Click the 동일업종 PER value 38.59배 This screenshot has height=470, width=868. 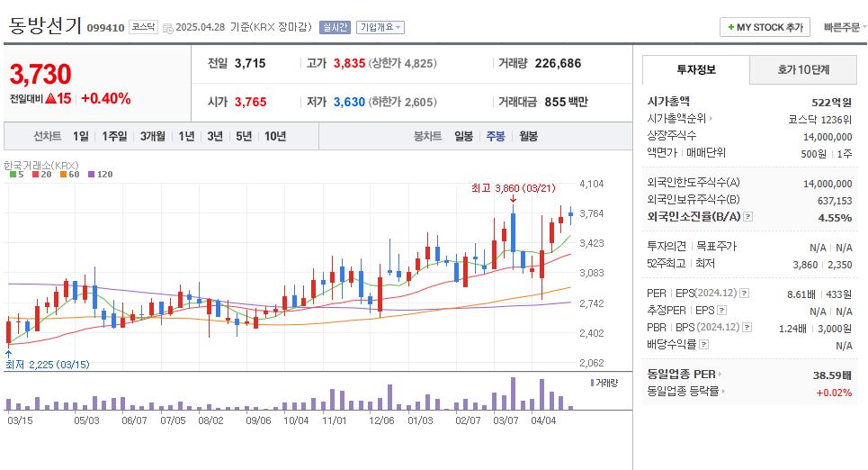pos(832,375)
